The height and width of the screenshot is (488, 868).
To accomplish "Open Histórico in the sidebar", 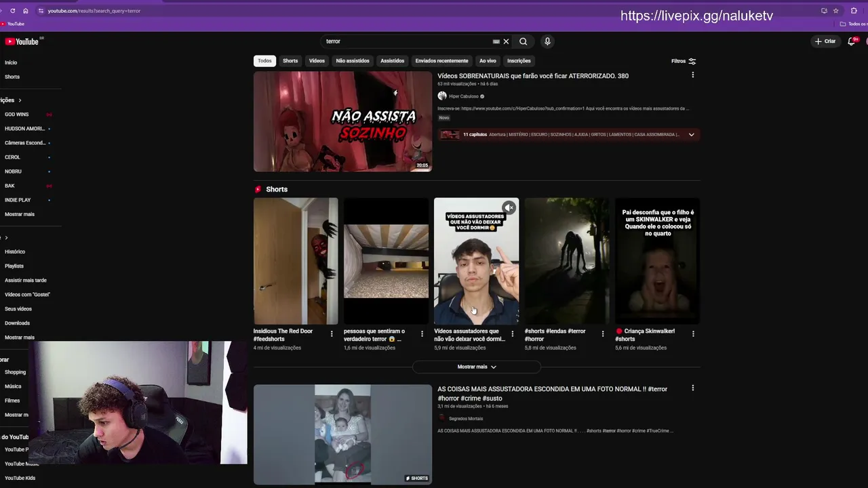I will coord(15,251).
